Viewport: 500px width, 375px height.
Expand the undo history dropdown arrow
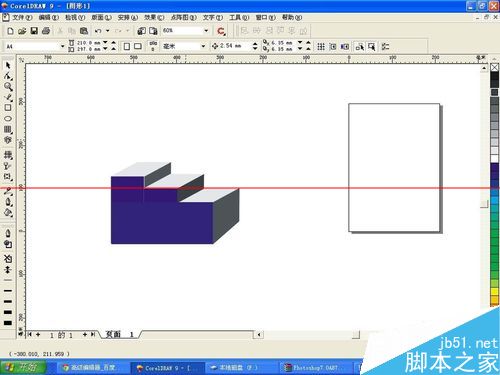click(x=108, y=31)
